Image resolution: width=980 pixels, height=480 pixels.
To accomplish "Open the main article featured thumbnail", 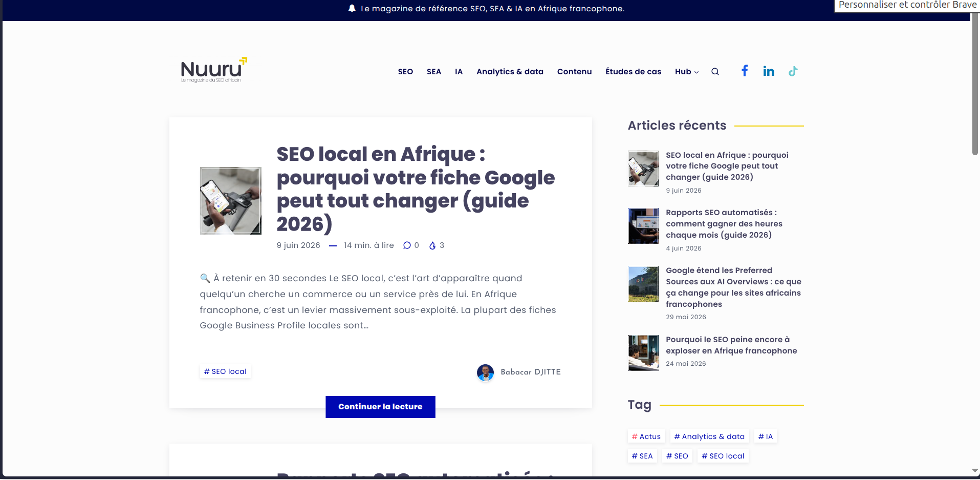I will click(x=231, y=201).
